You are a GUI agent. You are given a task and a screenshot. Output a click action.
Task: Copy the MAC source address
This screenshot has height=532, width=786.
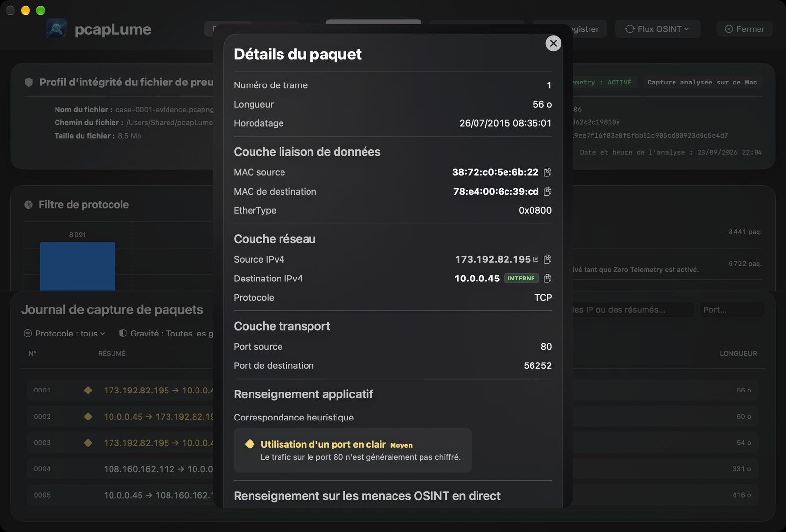pos(548,172)
